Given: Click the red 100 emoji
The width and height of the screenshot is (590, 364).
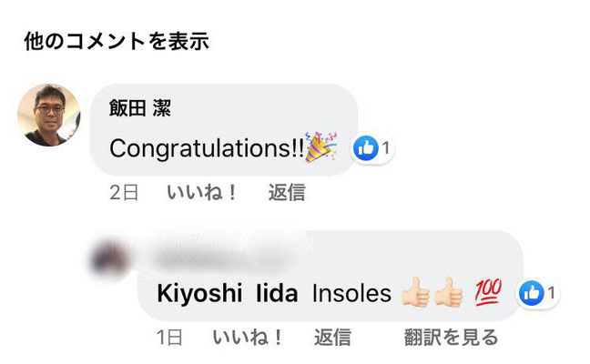Looking at the screenshot, I should (x=488, y=292).
